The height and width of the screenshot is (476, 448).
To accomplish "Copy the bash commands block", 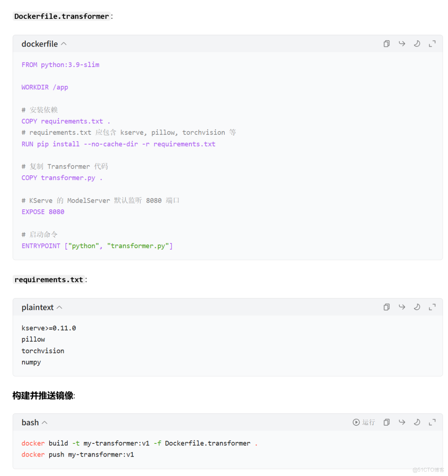I will click(386, 422).
